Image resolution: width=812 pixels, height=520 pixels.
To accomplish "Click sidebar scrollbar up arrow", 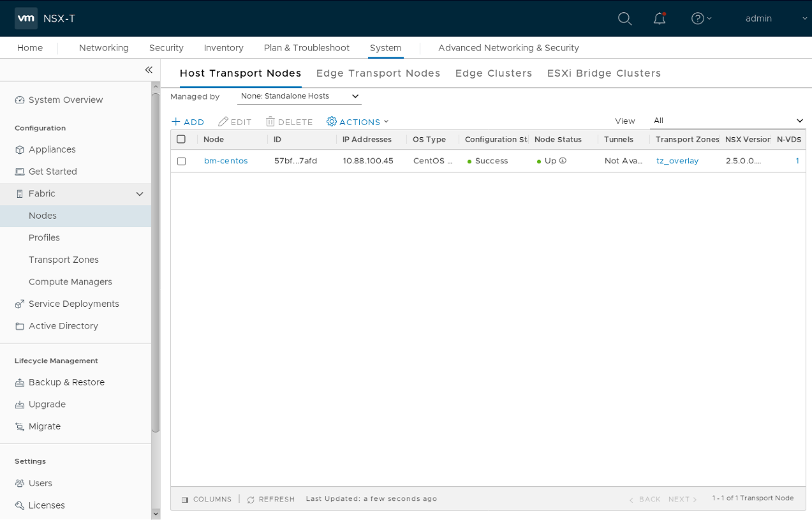I will coord(156,87).
